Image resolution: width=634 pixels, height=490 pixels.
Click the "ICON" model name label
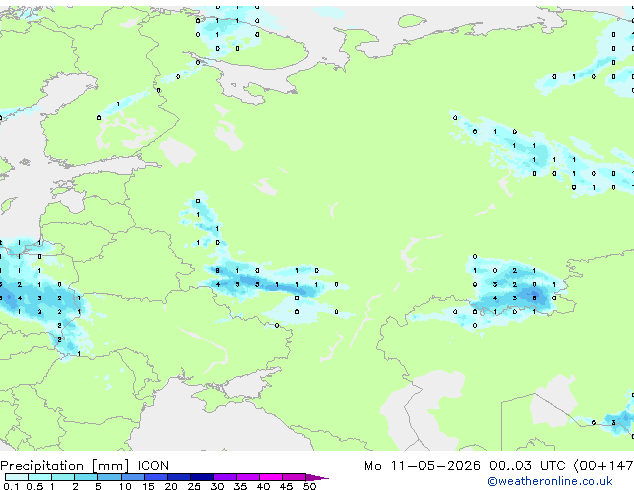coord(153,466)
